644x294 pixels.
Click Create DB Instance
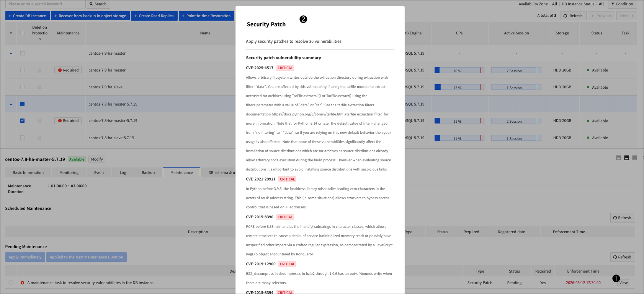coord(27,16)
